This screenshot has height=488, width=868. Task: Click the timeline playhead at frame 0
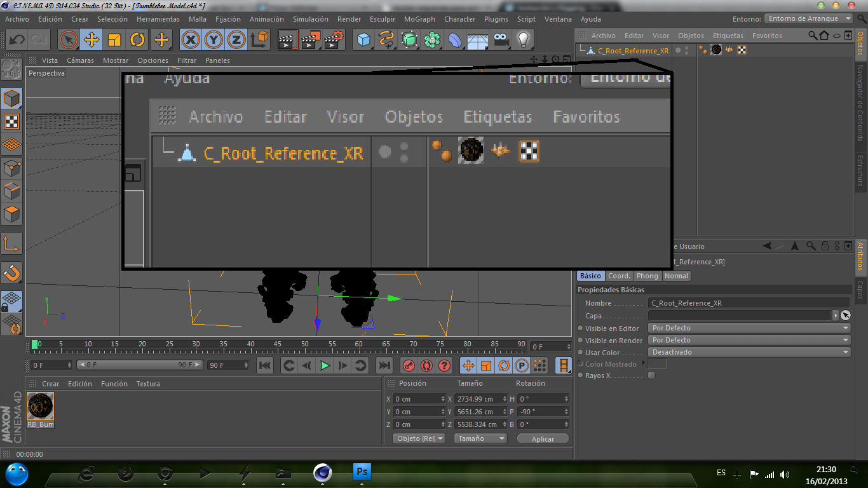[x=34, y=344]
